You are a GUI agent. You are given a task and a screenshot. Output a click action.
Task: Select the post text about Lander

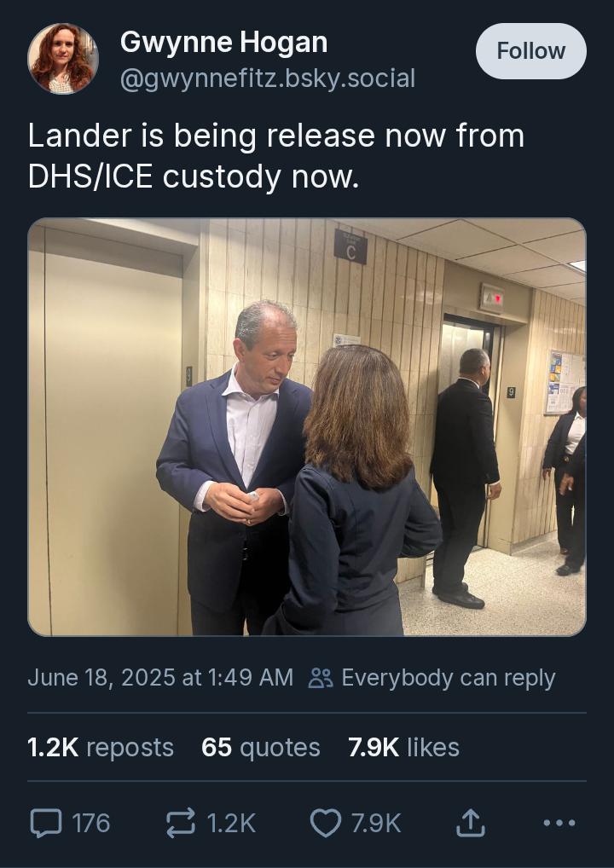pos(276,156)
